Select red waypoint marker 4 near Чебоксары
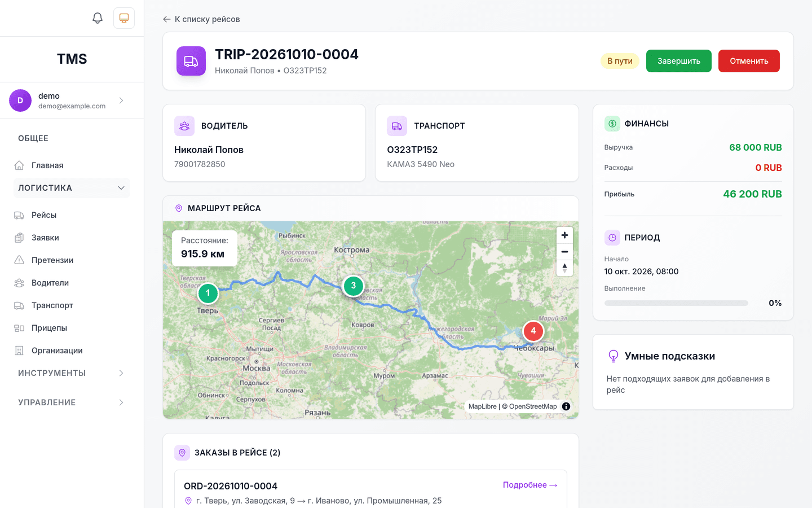 coord(533,331)
